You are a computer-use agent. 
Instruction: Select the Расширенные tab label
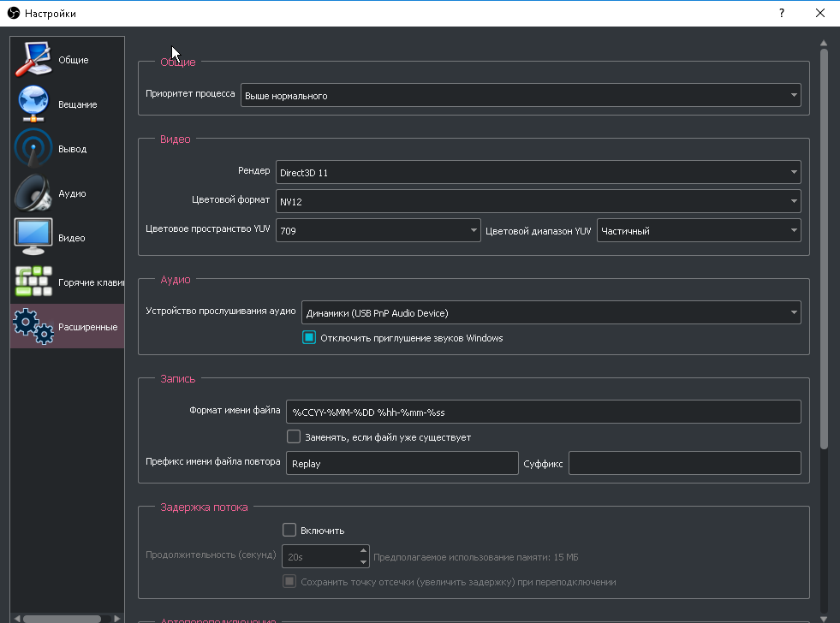point(88,327)
